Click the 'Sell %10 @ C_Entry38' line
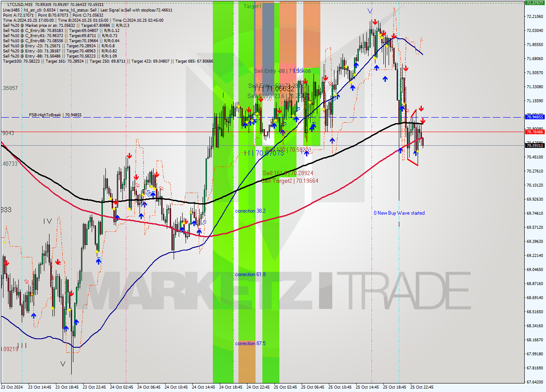The height and width of the screenshot is (392, 546). (61, 30)
